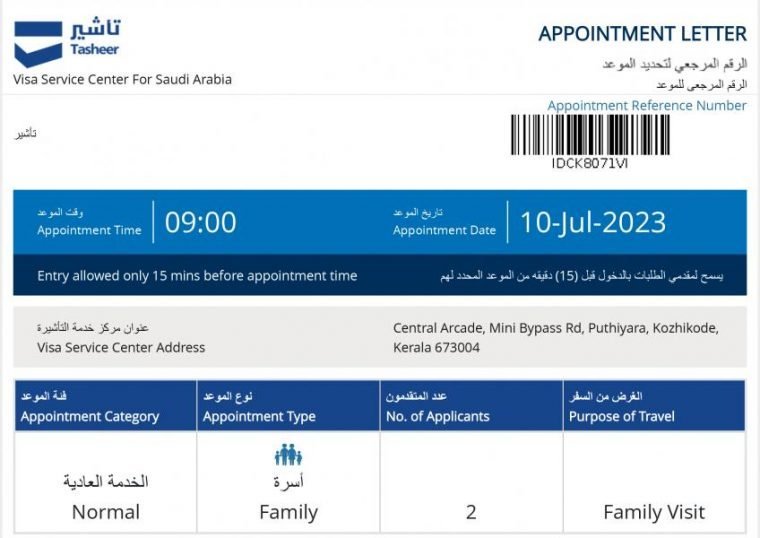Click the Family Visit purpose value
760x538 pixels.
[x=654, y=512]
